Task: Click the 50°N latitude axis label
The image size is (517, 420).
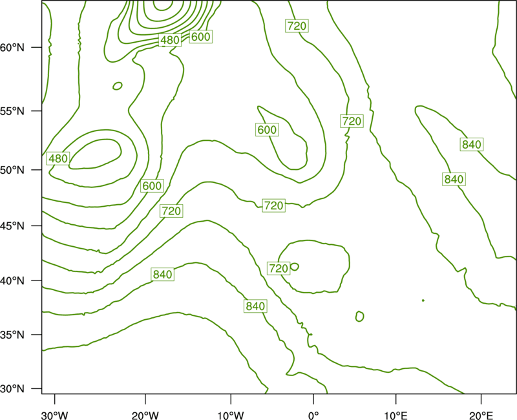Action: pos(12,170)
